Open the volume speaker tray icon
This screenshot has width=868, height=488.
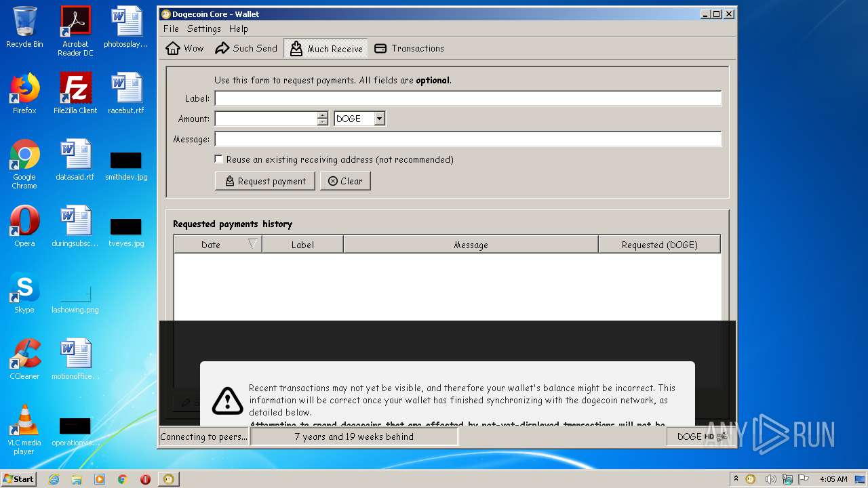pyautogui.click(x=770, y=479)
